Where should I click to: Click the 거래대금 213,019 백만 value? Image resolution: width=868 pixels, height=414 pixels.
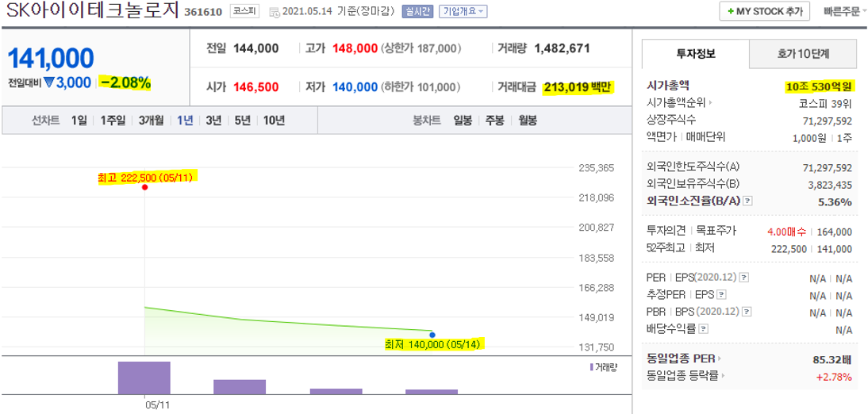tap(578, 87)
